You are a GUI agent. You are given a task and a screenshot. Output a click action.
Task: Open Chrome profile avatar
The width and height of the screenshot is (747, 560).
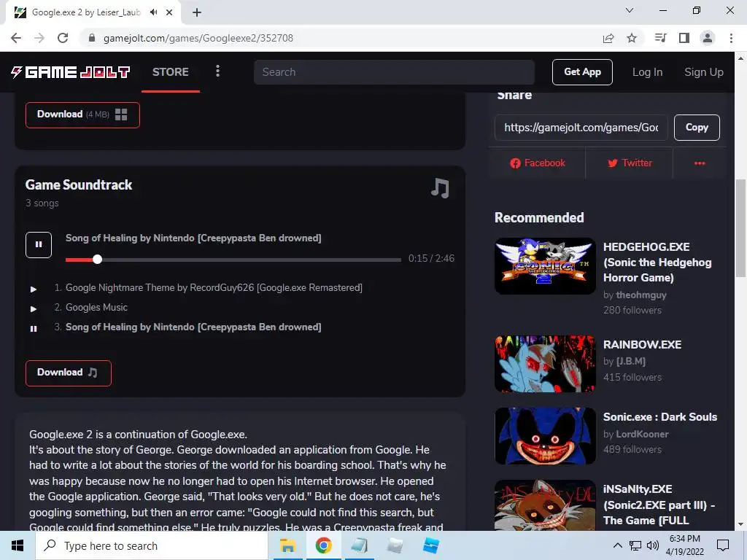tap(708, 38)
